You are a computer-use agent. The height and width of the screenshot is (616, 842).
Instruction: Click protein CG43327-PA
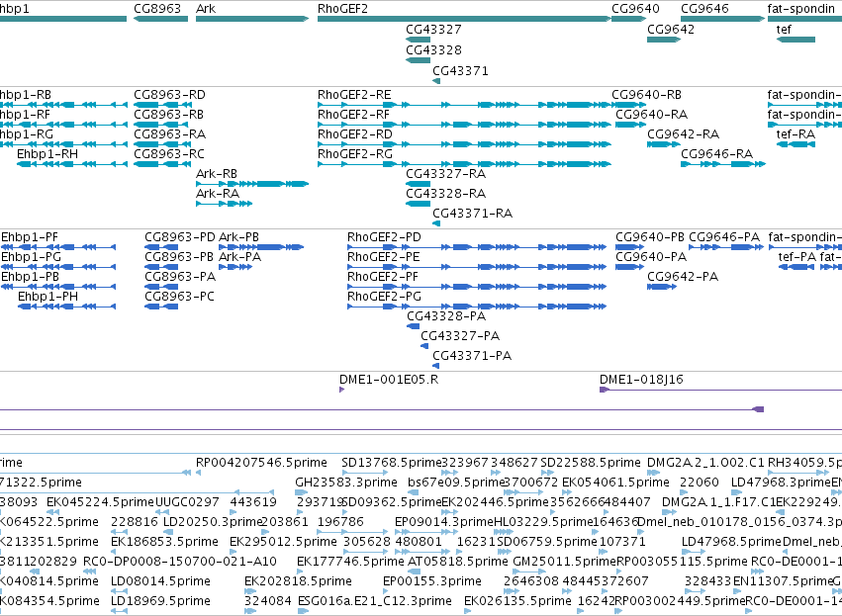tap(460, 336)
